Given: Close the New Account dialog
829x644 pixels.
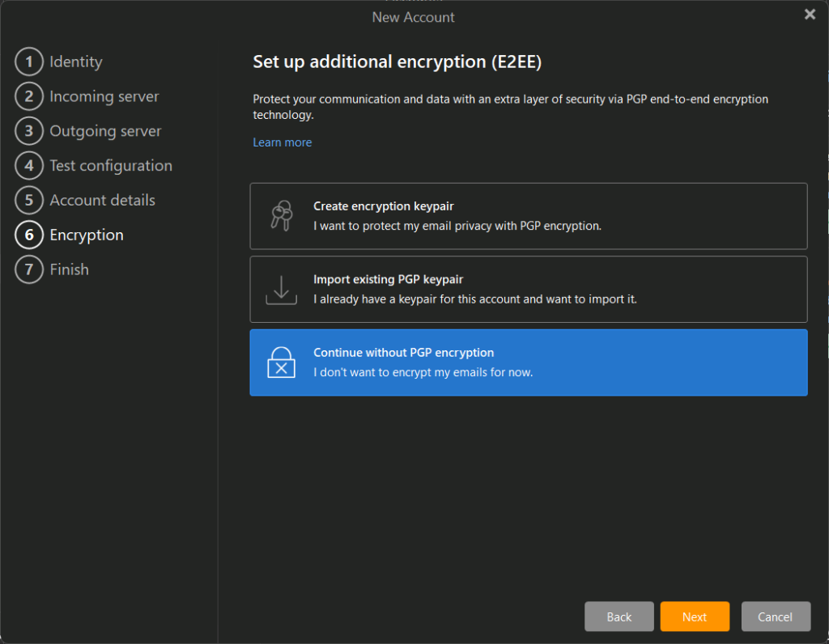Looking at the screenshot, I should 810,15.
